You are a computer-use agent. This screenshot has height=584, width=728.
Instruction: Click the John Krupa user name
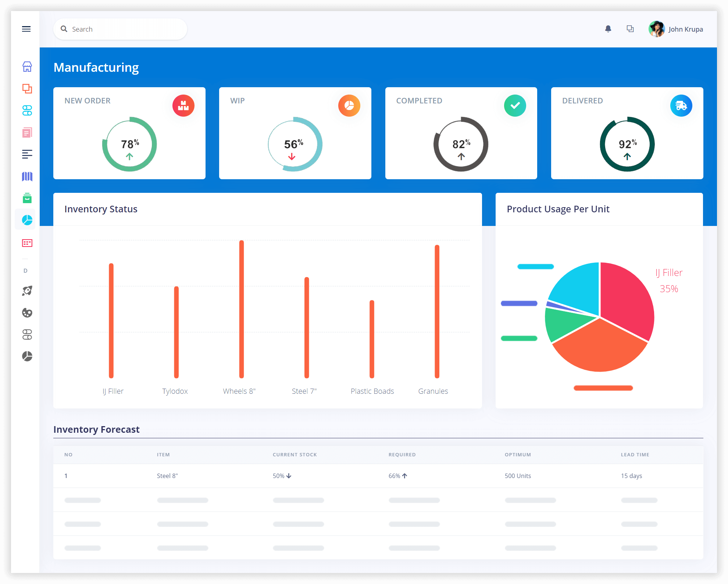coord(685,29)
